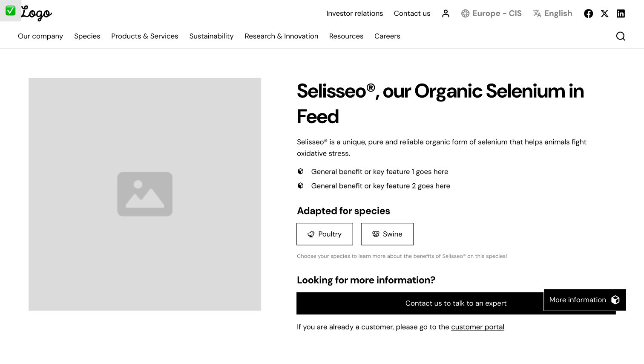Select the Swine species option
644x364 pixels.
pos(387,234)
